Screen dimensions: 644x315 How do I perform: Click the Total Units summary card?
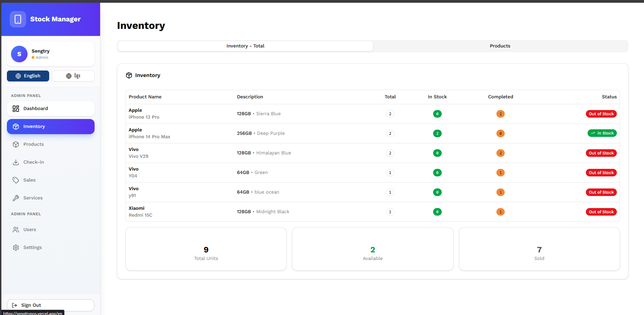[x=206, y=249]
